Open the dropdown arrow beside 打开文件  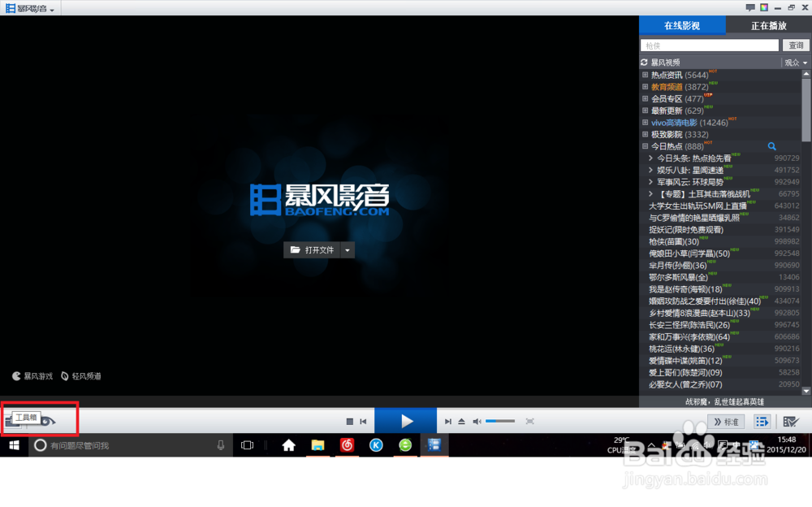point(348,250)
